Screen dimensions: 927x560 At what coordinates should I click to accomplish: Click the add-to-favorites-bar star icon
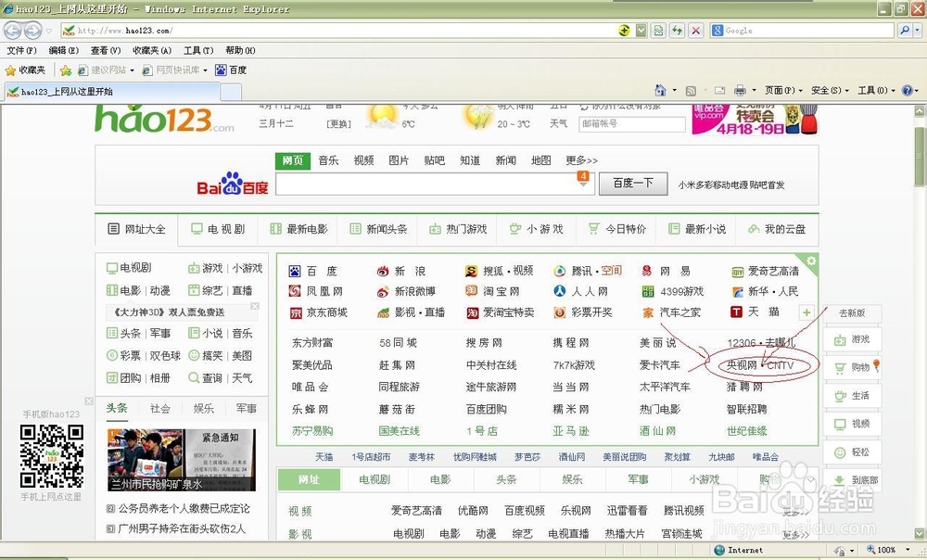pos(66,70)
